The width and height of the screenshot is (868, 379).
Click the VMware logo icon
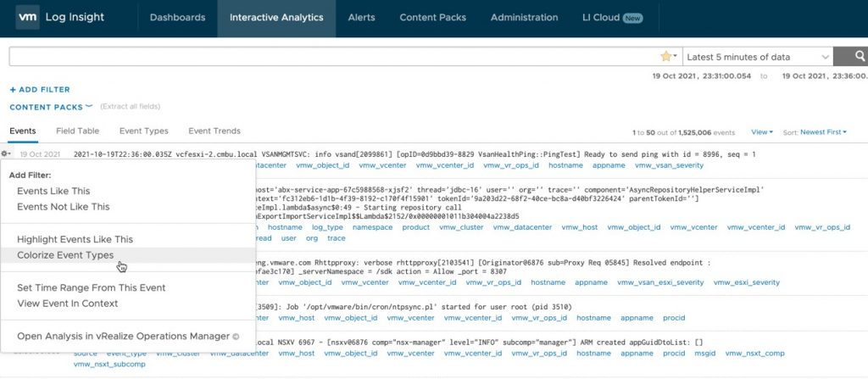[x=27, y=17]
